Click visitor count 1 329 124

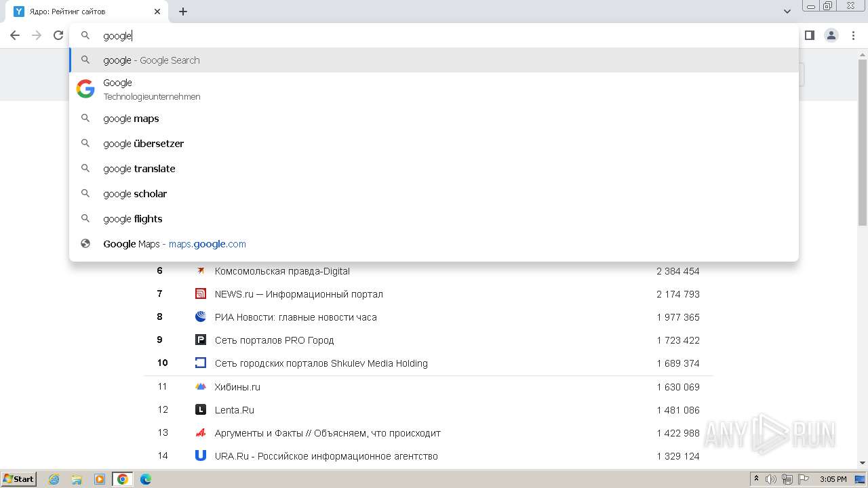677,456
